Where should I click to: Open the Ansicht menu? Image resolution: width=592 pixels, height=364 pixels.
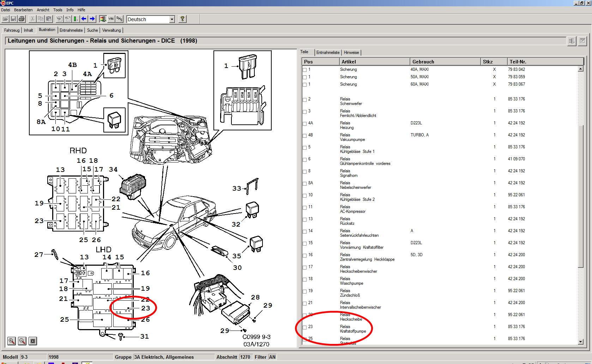tap(43, 10)
